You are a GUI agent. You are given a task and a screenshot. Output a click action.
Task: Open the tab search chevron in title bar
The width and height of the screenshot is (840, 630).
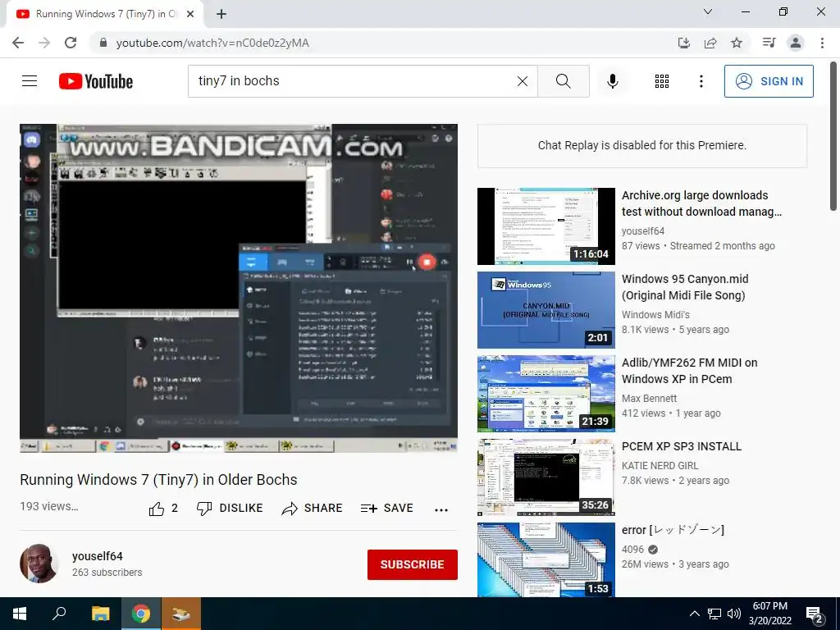[x=708, y=11]
